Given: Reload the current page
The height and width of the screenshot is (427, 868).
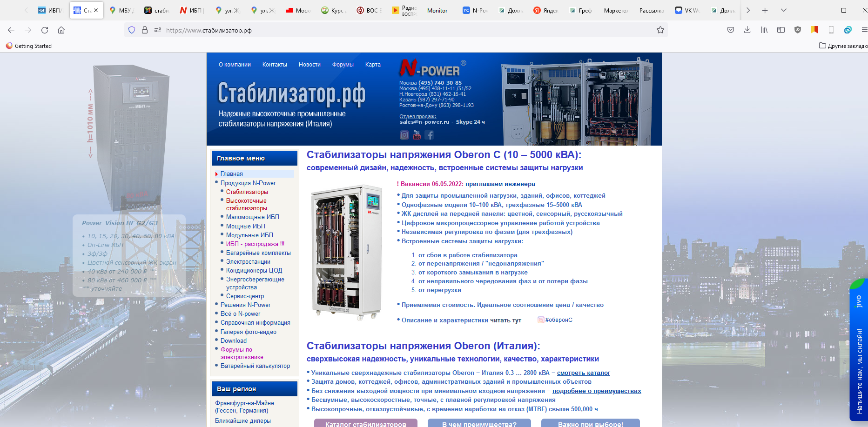Looking at the screenshot, I should click(x=45, y=30).
